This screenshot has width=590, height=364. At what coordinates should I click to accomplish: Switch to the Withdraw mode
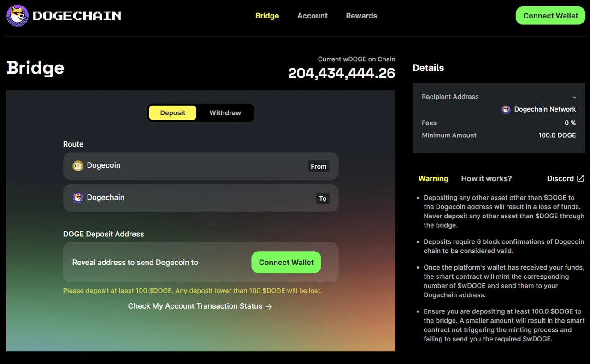[225, 113]
